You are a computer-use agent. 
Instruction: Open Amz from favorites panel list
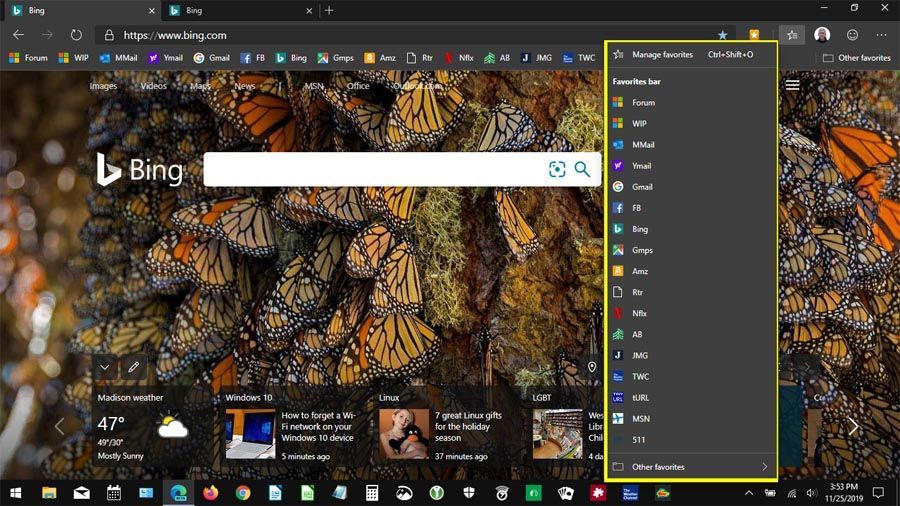(691, 271)
